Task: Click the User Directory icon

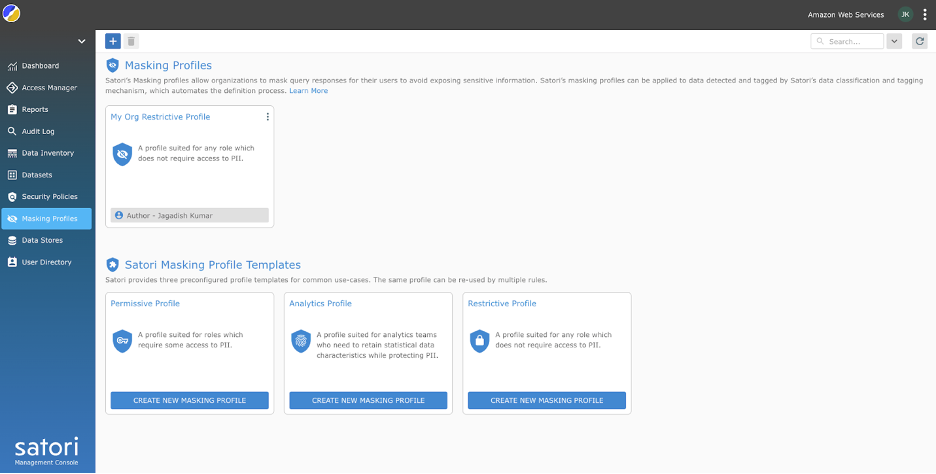Action: [12, 262]
